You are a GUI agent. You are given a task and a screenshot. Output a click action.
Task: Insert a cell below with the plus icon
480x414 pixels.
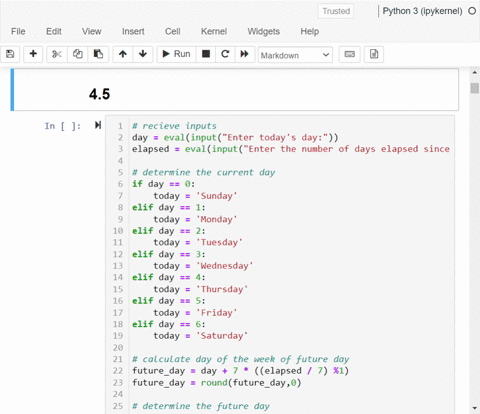[33, 54]
